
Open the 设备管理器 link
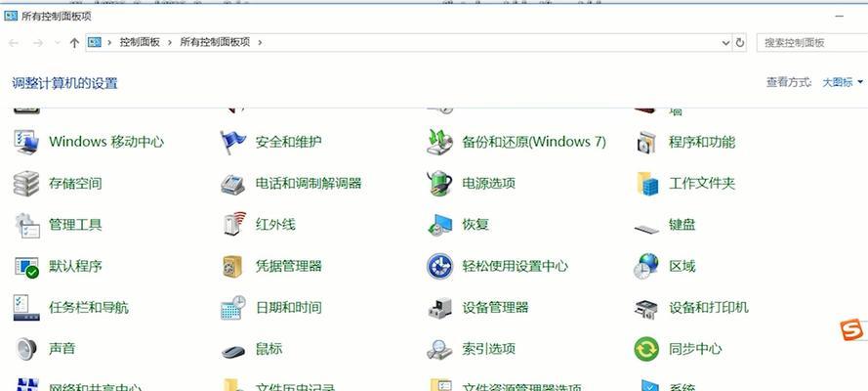point(495,307)
